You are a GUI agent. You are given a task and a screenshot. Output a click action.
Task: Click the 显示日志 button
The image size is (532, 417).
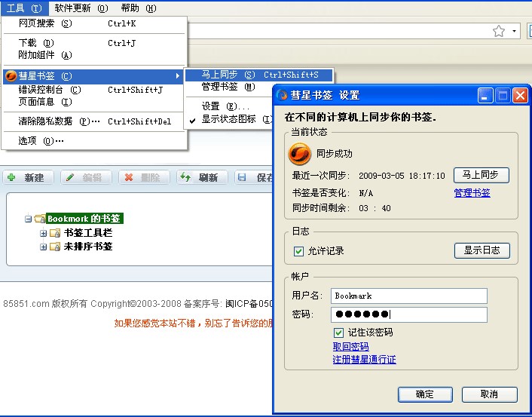click(482, 250)
